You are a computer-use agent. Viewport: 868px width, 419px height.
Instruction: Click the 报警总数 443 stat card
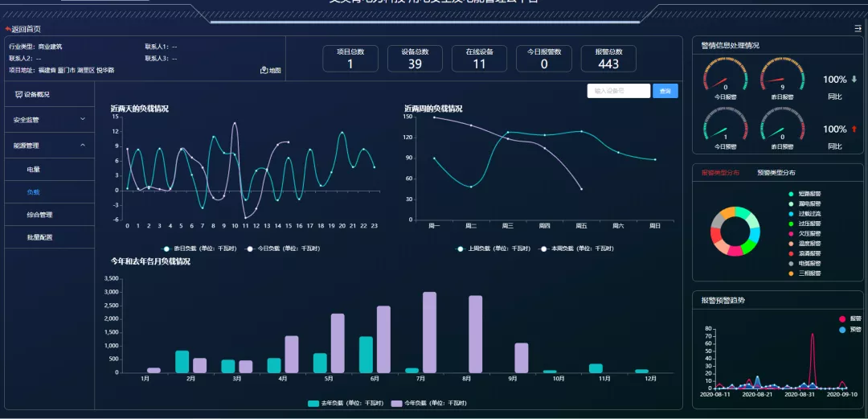click(608, 59)
